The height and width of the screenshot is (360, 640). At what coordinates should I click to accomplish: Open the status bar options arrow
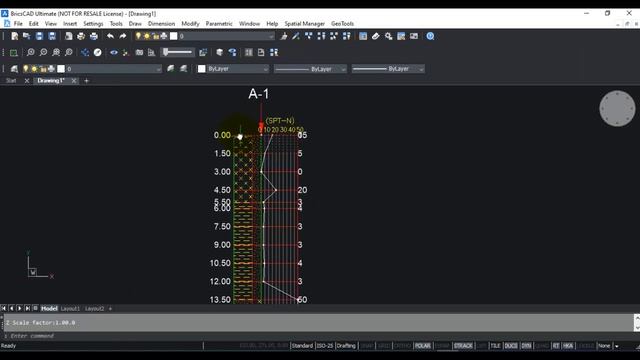pos(617,346)
